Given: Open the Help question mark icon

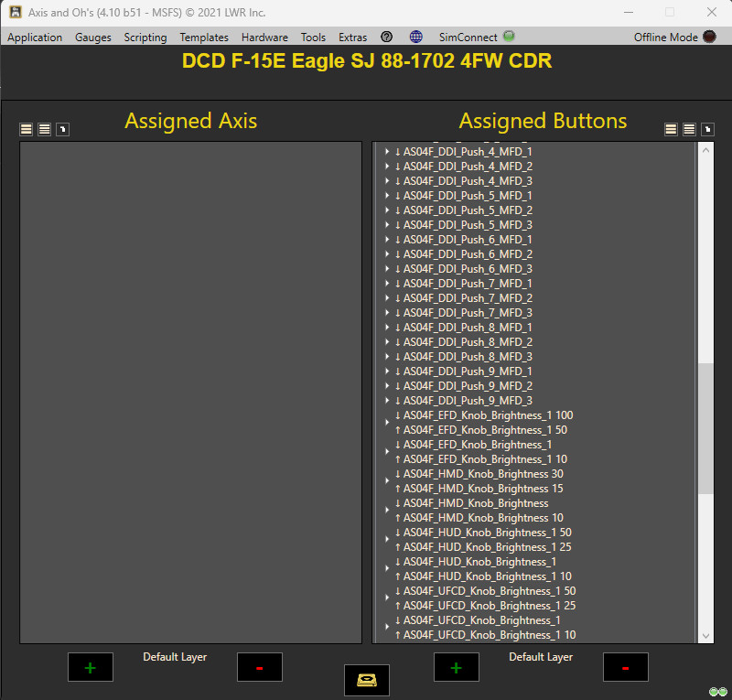Looking at the screenshot, I should 386,38.
